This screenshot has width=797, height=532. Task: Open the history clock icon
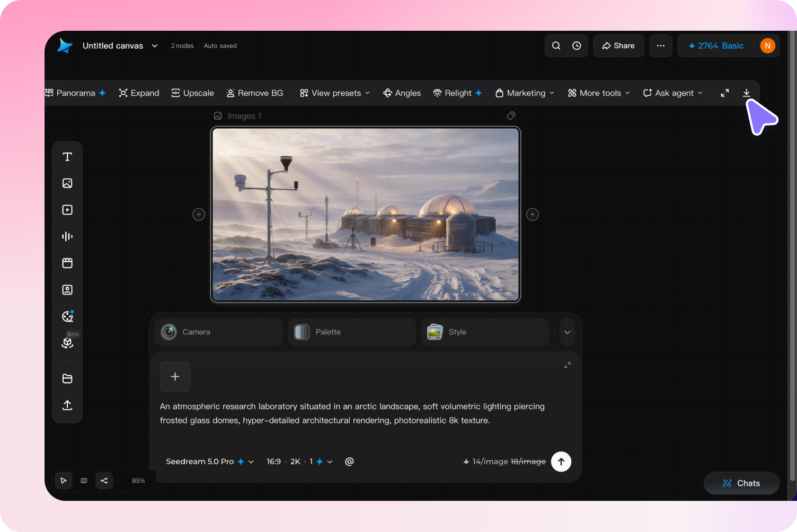pyautogui.click(x=577, y=46)
